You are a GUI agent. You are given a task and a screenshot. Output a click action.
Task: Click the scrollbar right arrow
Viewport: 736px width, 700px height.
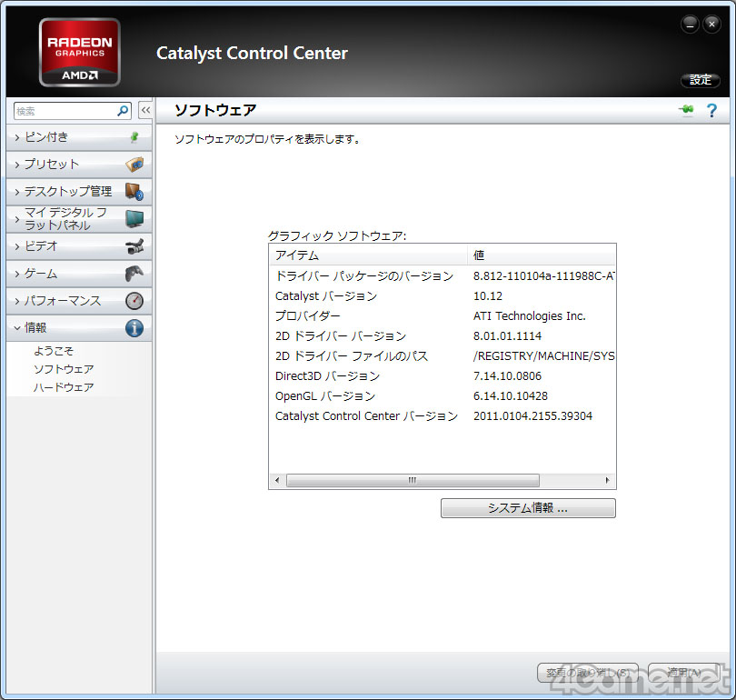(607, 480)
